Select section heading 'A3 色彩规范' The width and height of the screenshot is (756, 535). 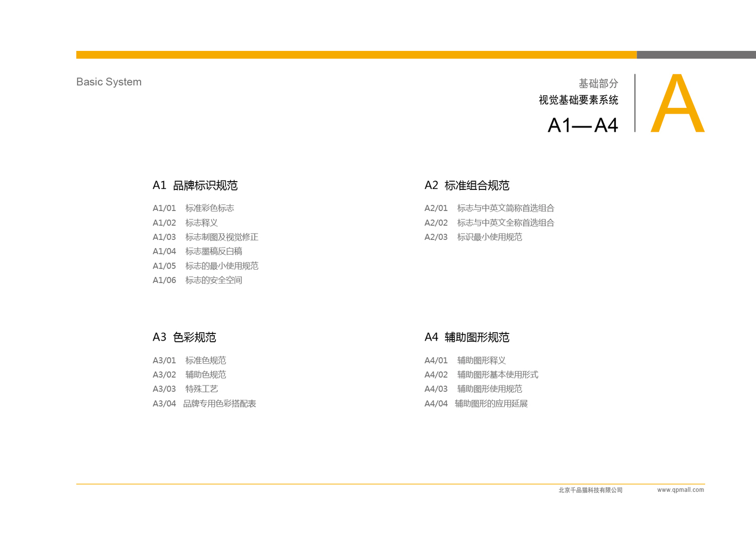click(x=184, y=337)
